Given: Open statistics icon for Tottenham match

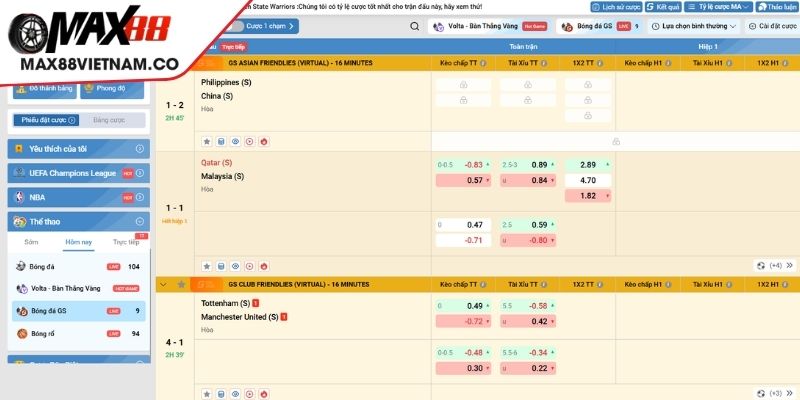Looking at the screenshot, I should pyautogui.click(x=220, y=391).
